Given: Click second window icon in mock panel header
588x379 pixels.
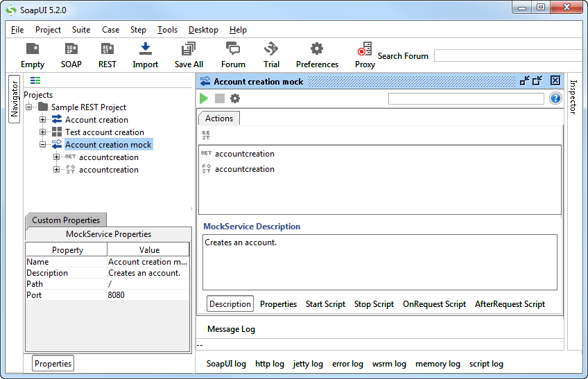Looking at the screenshot, I should pyautogui.click(x=537, y=80).
